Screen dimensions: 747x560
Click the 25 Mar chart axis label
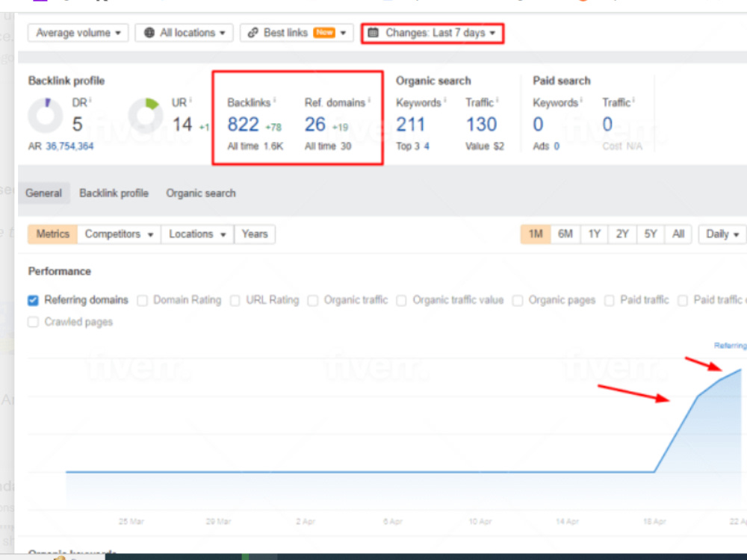coord(131,521)
